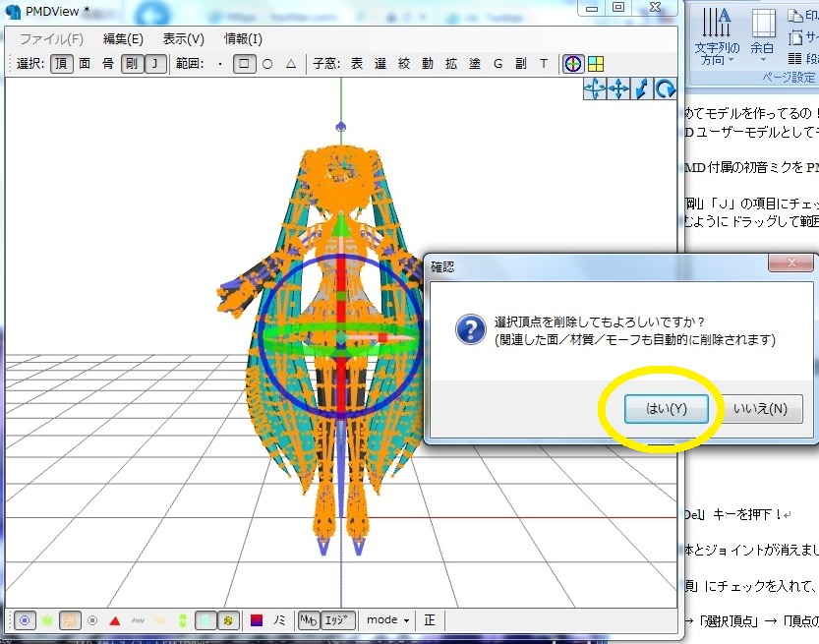This screenshot has height=644, width=819.
Task: Open the 塗 sub-window
Action: tap(474, 64)
